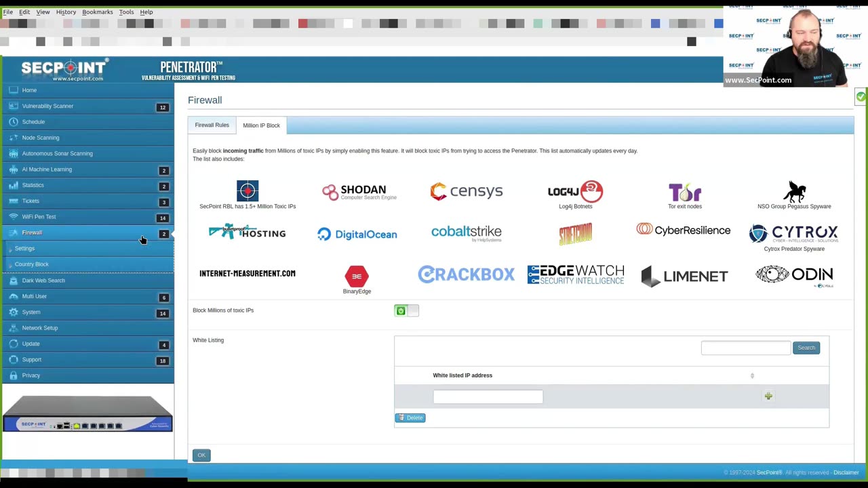Click the Delete button
This screenshot has width=868, height=488.
(x=410, y=418)
